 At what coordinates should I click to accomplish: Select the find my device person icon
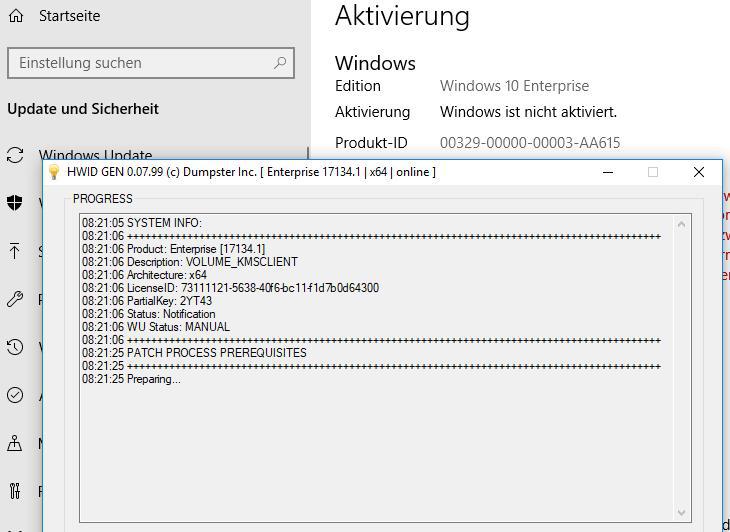coord(14,443)
